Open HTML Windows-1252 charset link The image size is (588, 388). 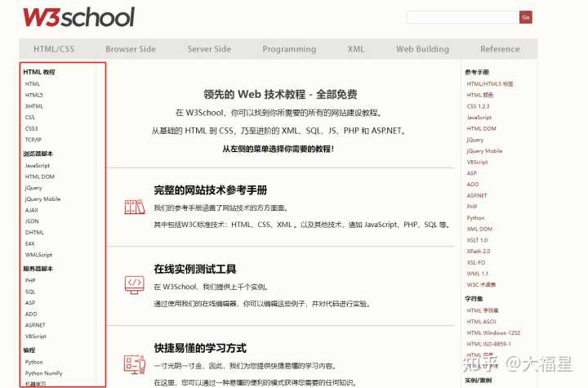coord(493,332)
